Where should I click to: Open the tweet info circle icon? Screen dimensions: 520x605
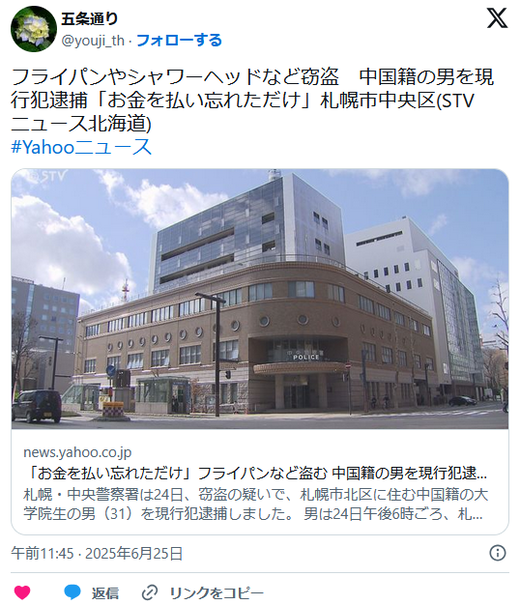497,553
